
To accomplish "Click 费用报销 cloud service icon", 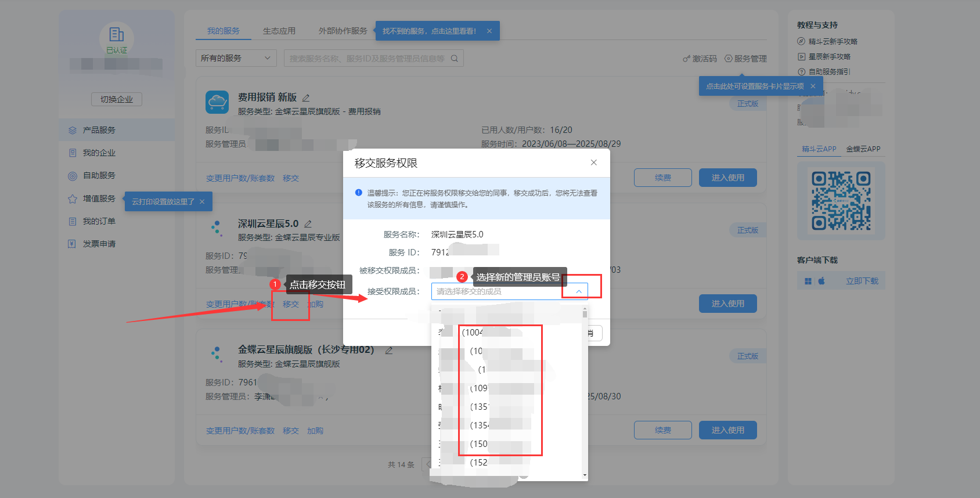I will point(217,102).
